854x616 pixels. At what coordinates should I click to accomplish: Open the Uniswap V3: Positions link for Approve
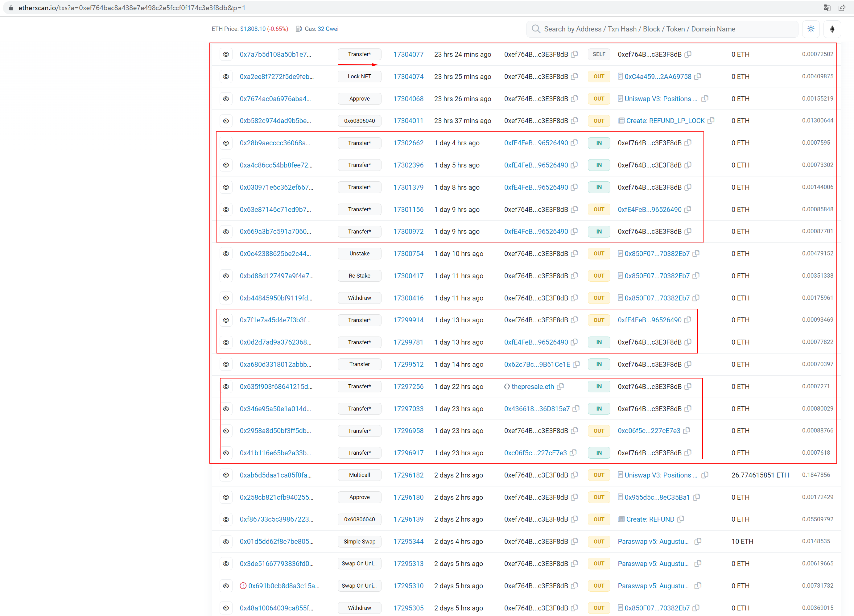[660, 99]
